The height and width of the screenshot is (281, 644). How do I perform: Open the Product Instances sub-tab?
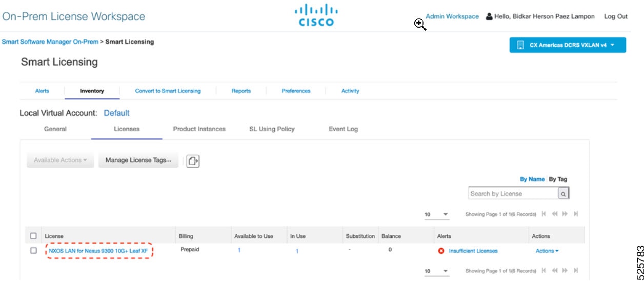click(x=199, y=129)
